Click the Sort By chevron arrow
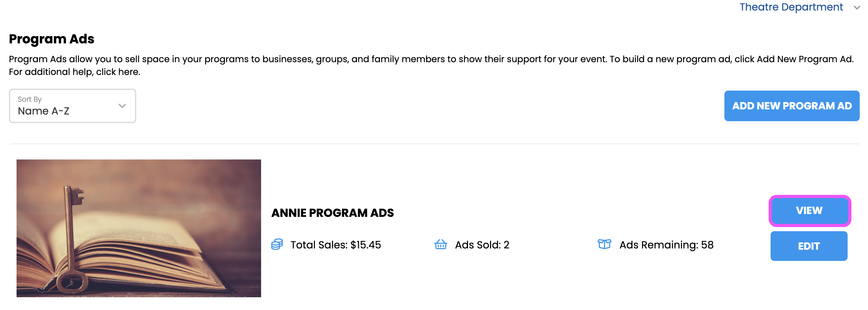Viewport: 868px width, 310px height. [x=122, y=106]
